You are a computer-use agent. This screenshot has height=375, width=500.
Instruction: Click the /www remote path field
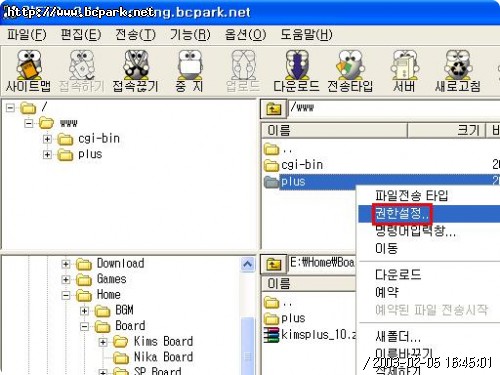click(x=394, y=109)
